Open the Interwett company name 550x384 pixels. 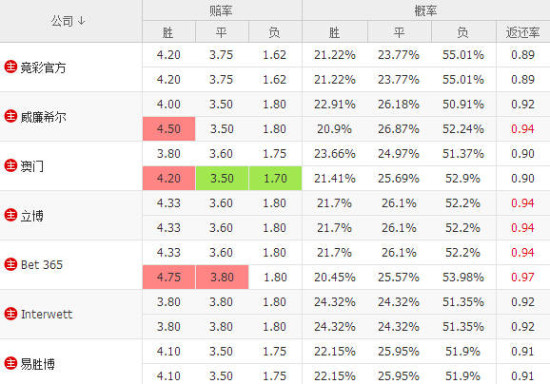[x=46, y=314]
